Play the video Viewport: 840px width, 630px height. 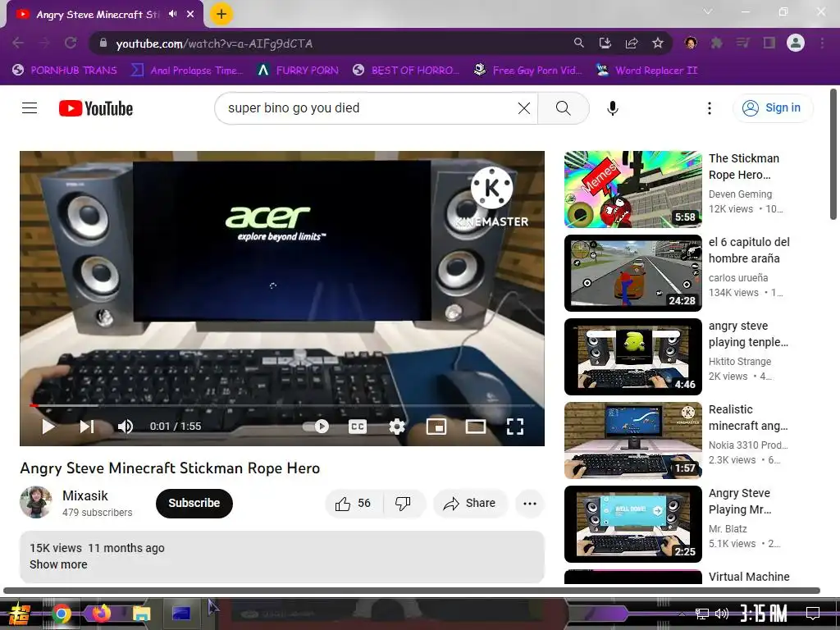click(x=48, y=427)
